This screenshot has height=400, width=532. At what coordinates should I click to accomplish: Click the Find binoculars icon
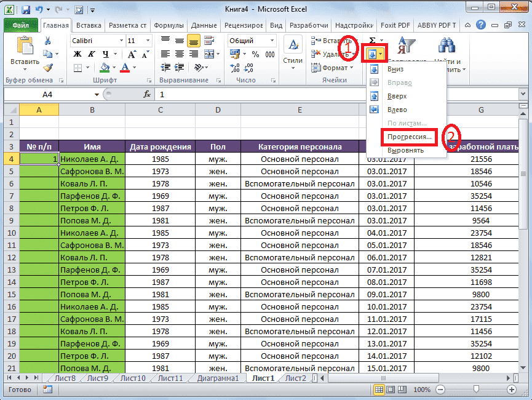click(447, 45)
